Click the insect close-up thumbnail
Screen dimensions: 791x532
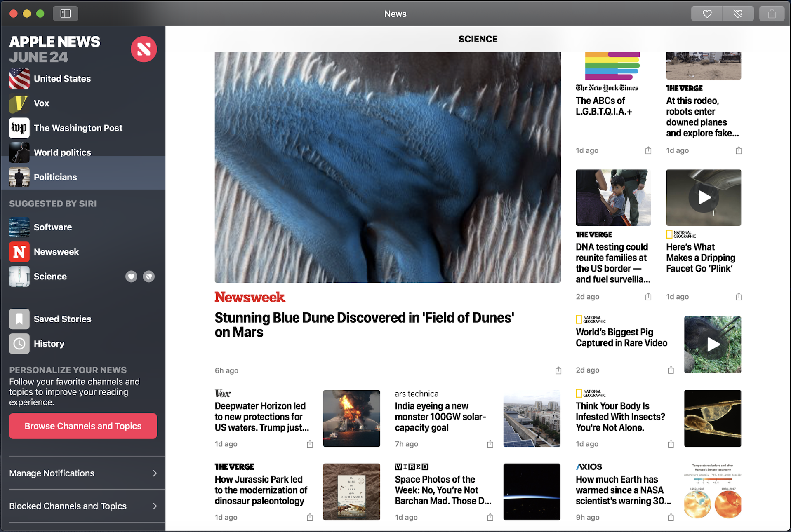click(x=713, y=418)
